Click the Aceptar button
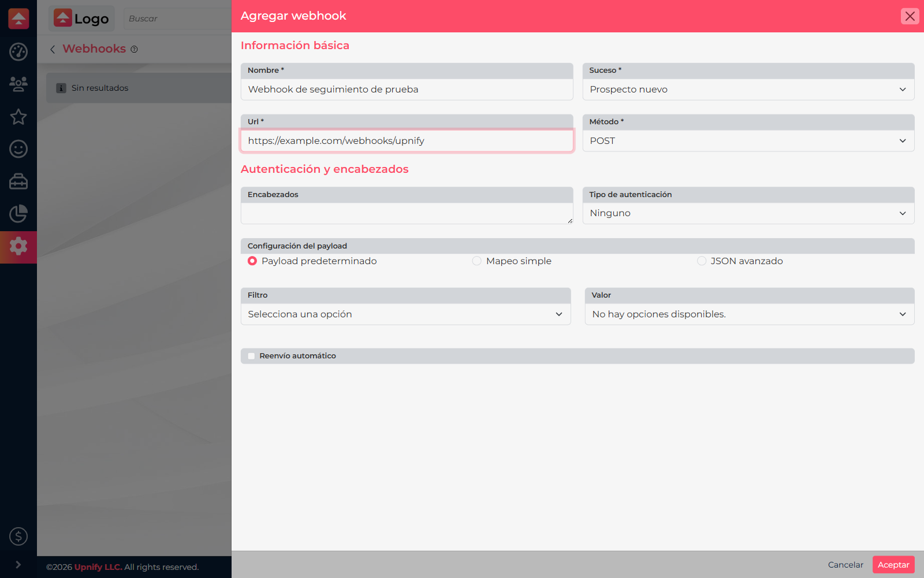 (893, 565)
